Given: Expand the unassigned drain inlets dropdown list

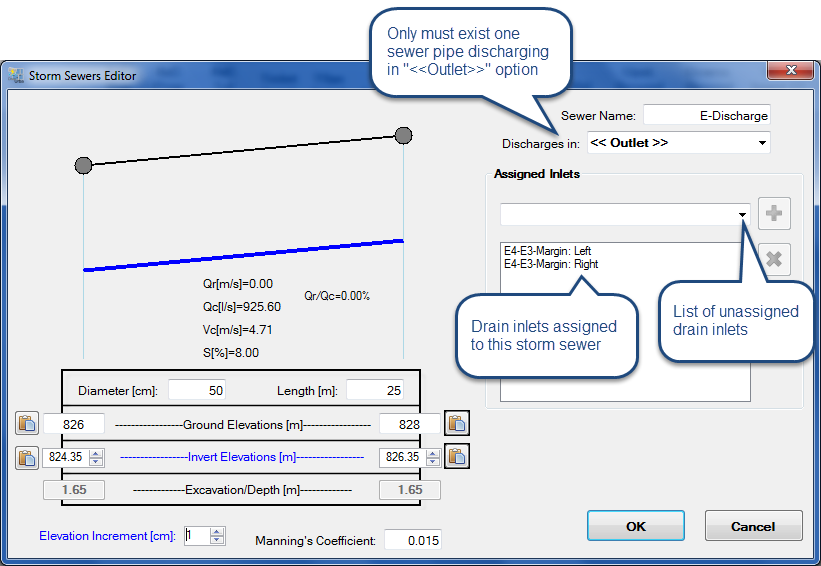Looking at the screenshot, I should (x=742, y=214).
